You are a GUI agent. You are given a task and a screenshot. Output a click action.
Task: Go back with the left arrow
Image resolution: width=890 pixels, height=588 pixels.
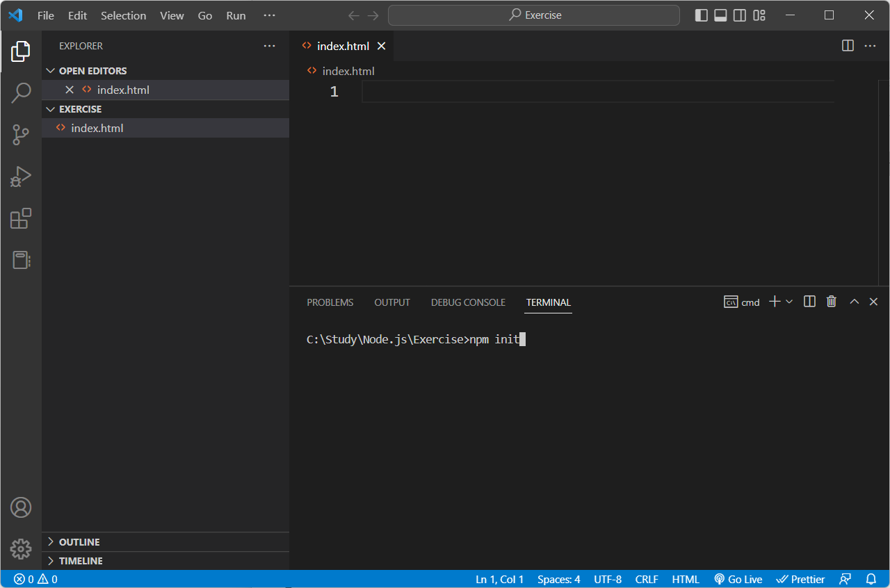pyautogui.click(x=354, y=15)
